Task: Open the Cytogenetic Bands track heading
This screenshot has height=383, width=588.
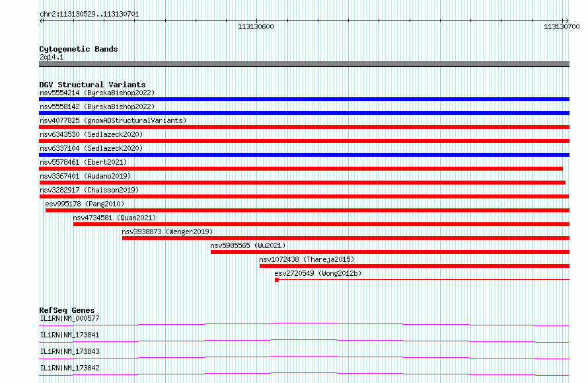Action: [79, 49]
